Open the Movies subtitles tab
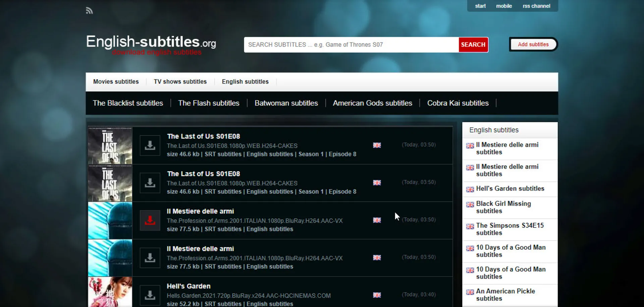644x307 pixels. point(116,82)
